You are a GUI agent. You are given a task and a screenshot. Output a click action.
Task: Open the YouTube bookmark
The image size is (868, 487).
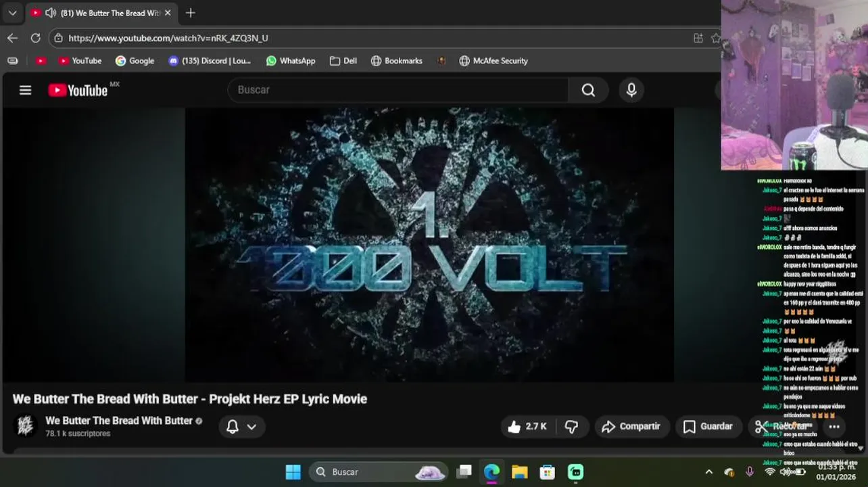click(x=80, y=61)
